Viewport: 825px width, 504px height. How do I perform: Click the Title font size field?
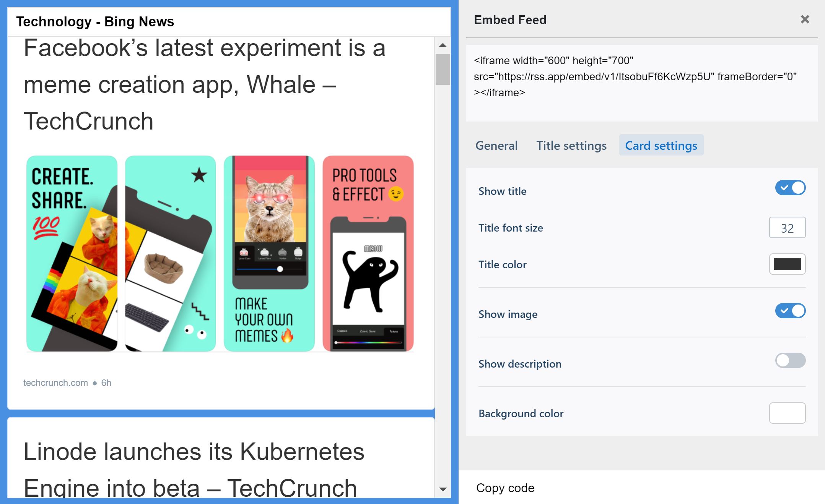pyautogui.click(x=787, y=228)
